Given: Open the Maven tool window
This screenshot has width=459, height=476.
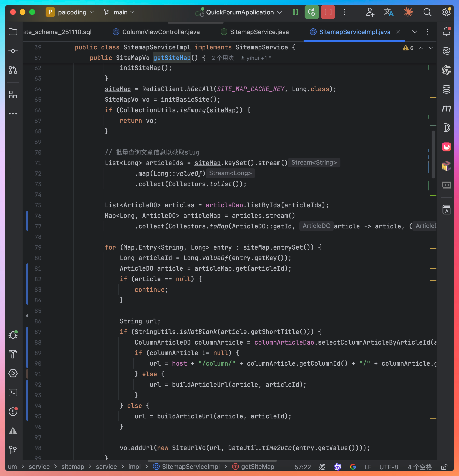Looking at the screenshot, I should [446, 108].
